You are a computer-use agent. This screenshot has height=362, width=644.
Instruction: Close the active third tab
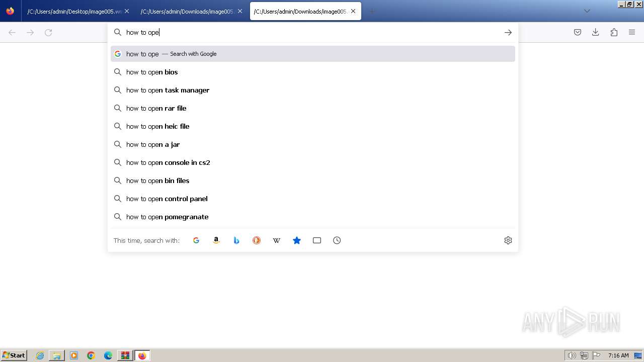(x=353, y=11)
